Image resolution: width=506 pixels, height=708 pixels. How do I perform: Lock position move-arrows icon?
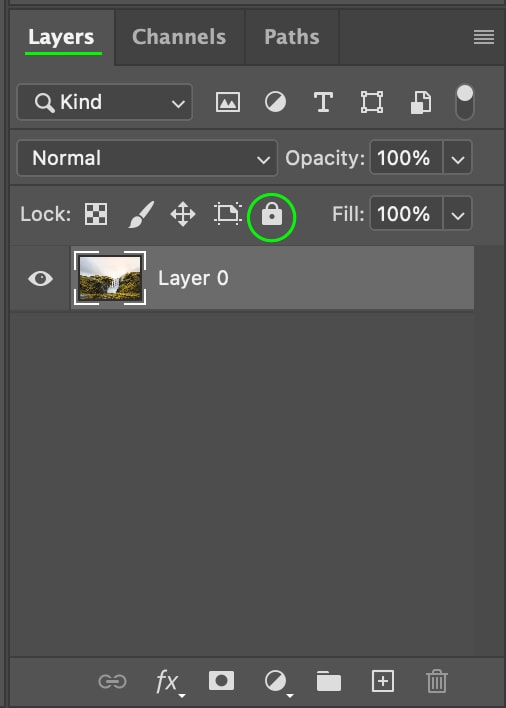click(x=183, y=214)
